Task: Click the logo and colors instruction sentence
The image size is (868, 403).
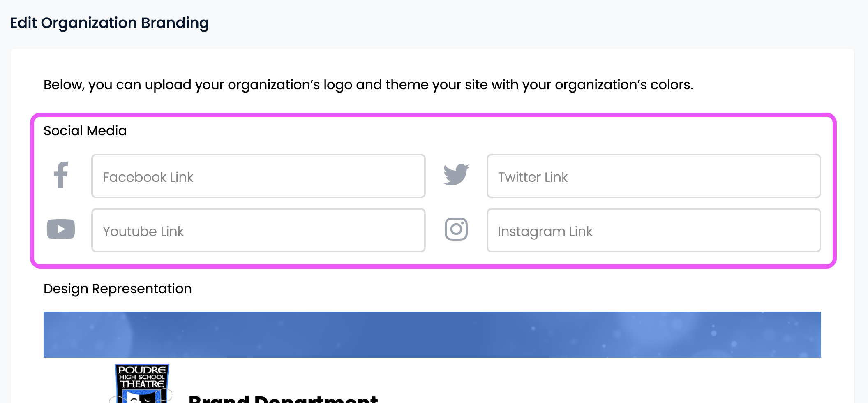Action: (368, 85)
